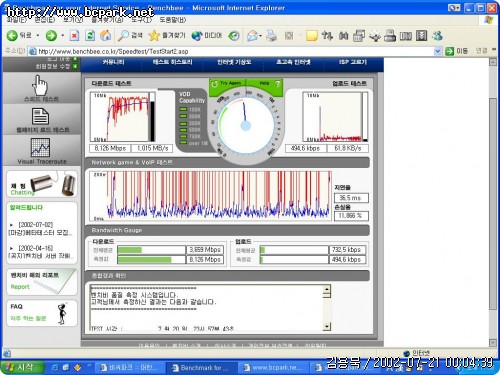Click the 이동 Go button beside the address bar

tap(457, 51)
